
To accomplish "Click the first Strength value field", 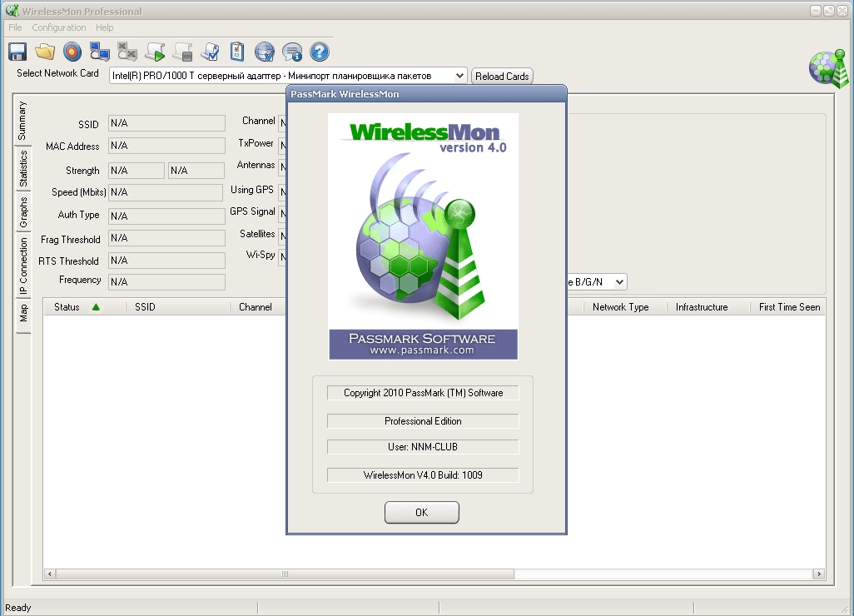I will click(x=137, y=171).
